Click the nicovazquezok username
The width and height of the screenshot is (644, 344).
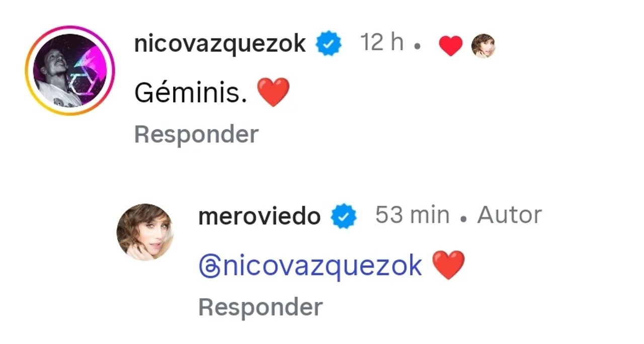220,44
